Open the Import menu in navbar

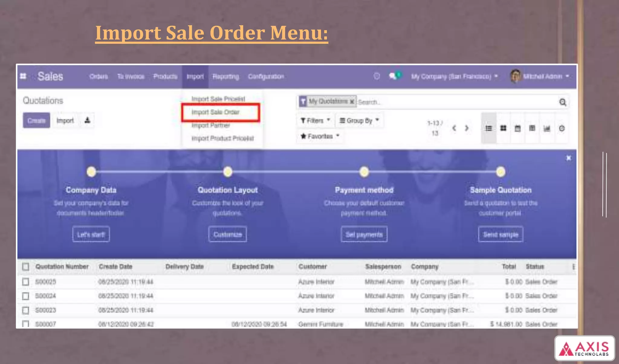195,76
